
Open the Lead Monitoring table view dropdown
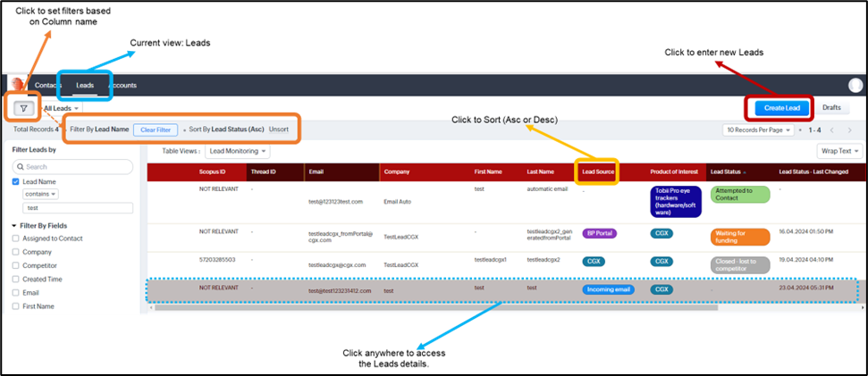[x=238, y=150]
